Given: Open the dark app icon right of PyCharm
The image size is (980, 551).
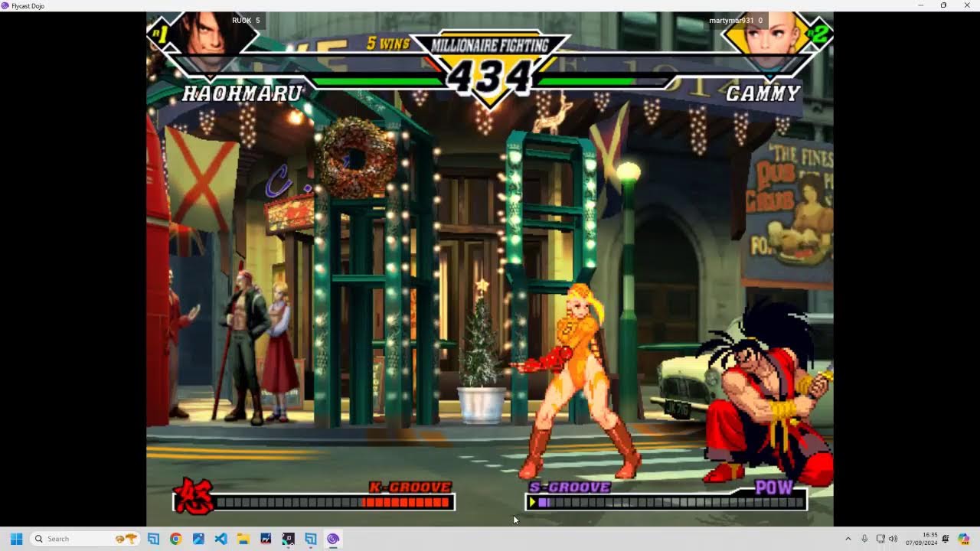Looking at the screenshot, I should (288, 539).
